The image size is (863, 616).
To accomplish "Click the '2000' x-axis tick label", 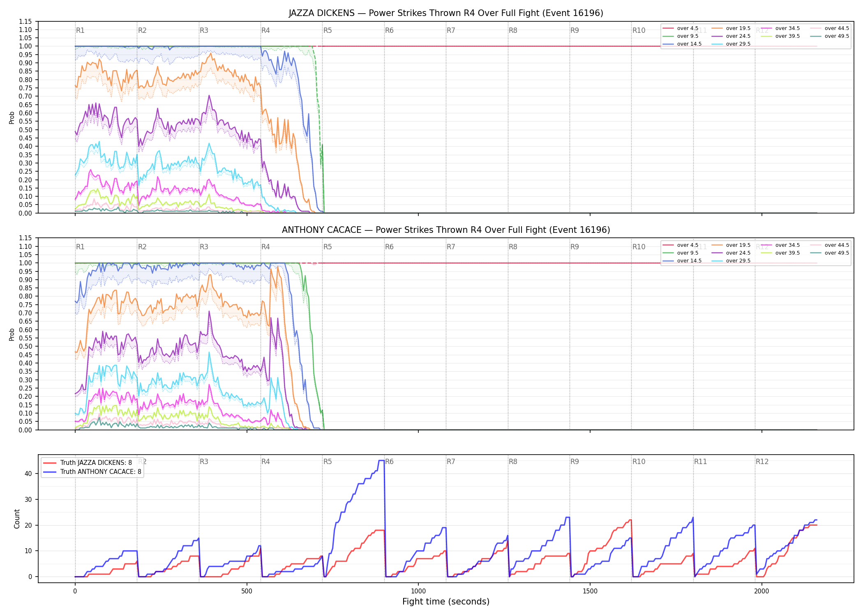I will click(761, 591).
